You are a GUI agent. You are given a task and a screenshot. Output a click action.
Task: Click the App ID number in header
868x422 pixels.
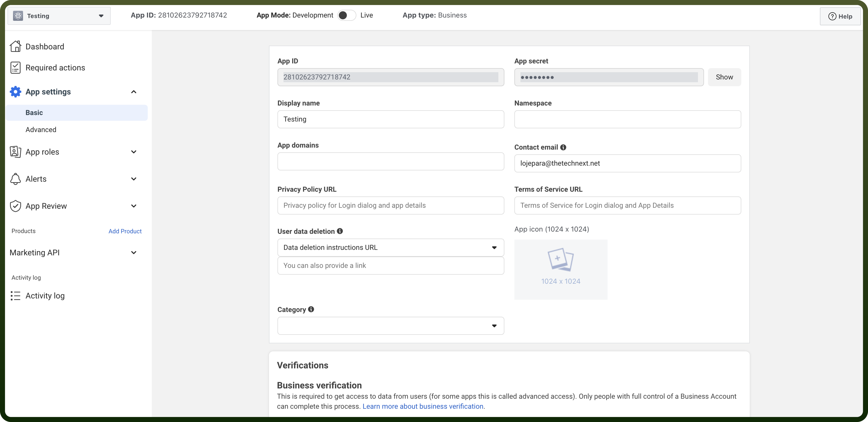[x=193, y=15]
